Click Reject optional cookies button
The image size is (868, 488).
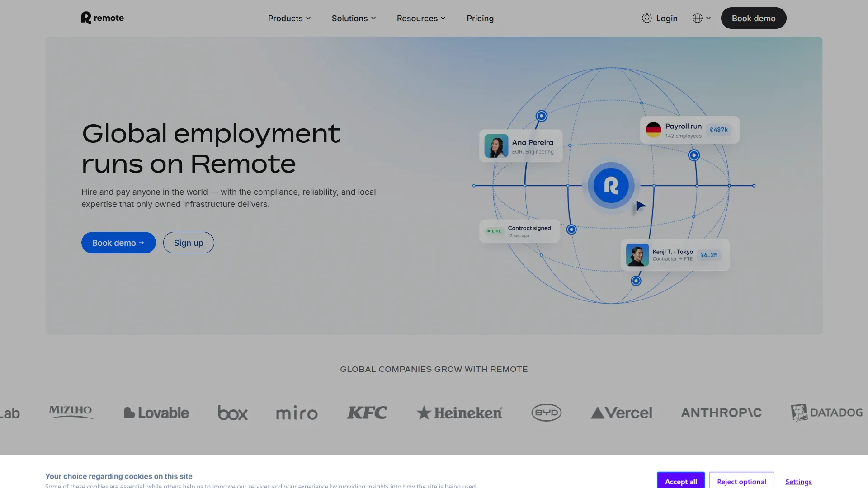[741, 481]
